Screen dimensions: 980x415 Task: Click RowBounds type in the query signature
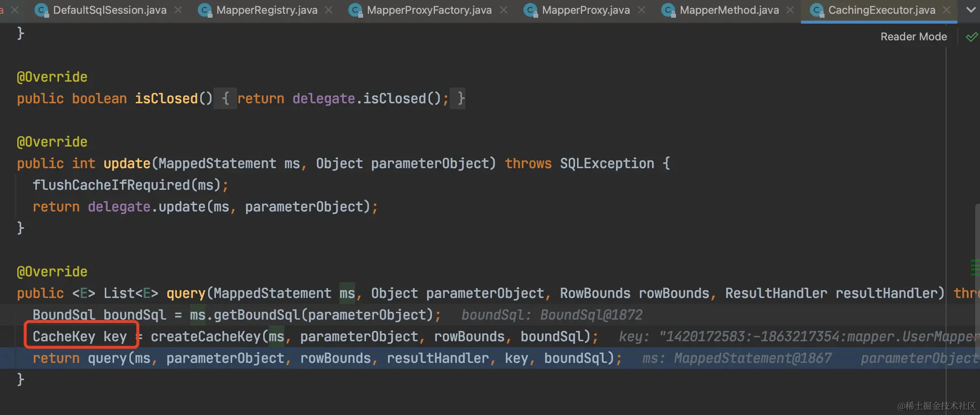[595, 293]
